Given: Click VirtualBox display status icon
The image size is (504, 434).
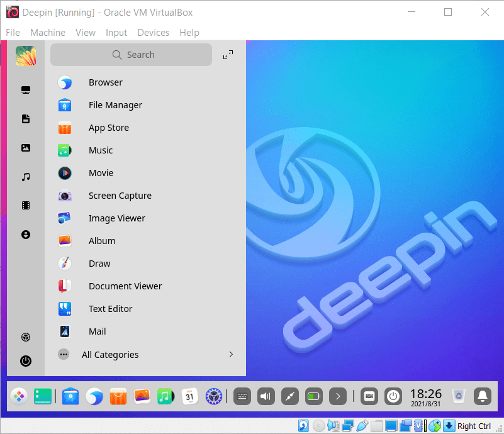Looking at the screenshot, I should point(391,426).
